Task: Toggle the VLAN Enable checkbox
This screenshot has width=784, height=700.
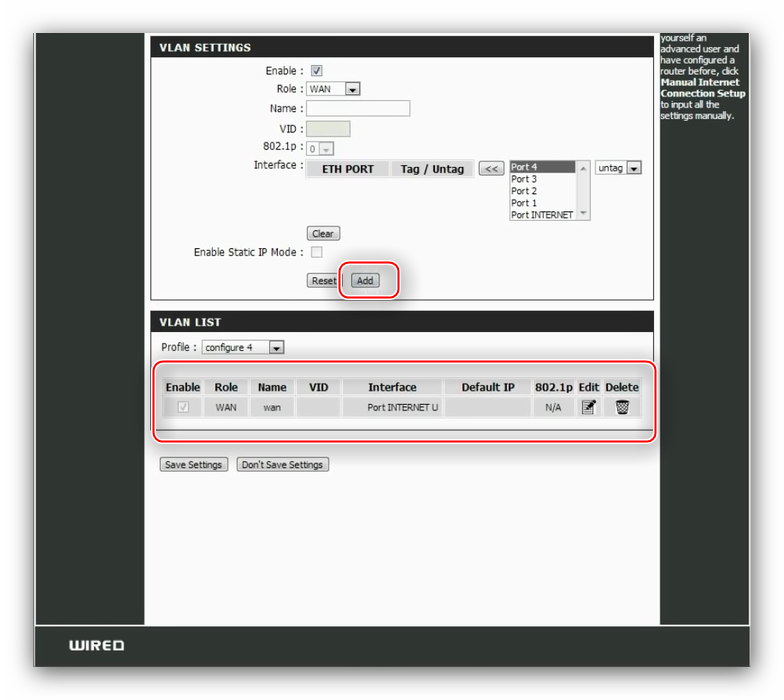Action: (316, 70)
